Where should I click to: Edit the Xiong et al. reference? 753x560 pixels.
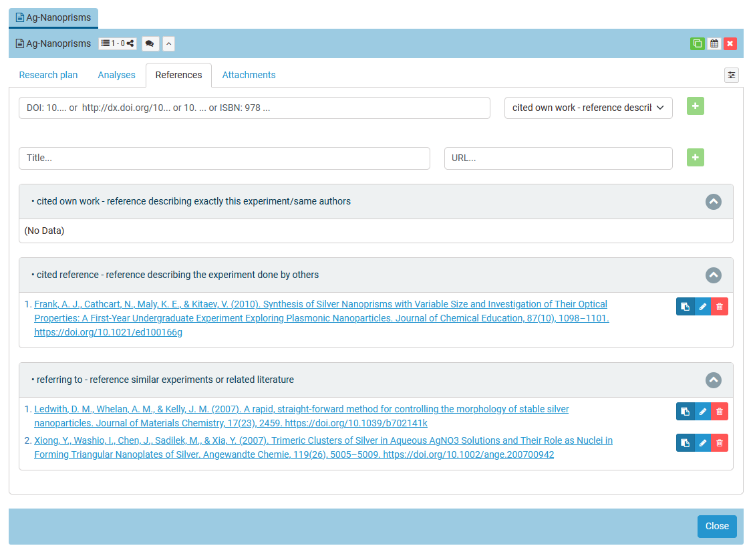[x=702, y=443]
